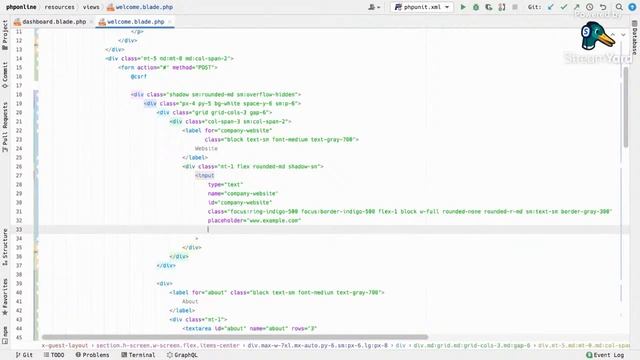640x360 pixels.
Task: Click phponline breadcrumb in navigation bar
Action: click(21, 7)
